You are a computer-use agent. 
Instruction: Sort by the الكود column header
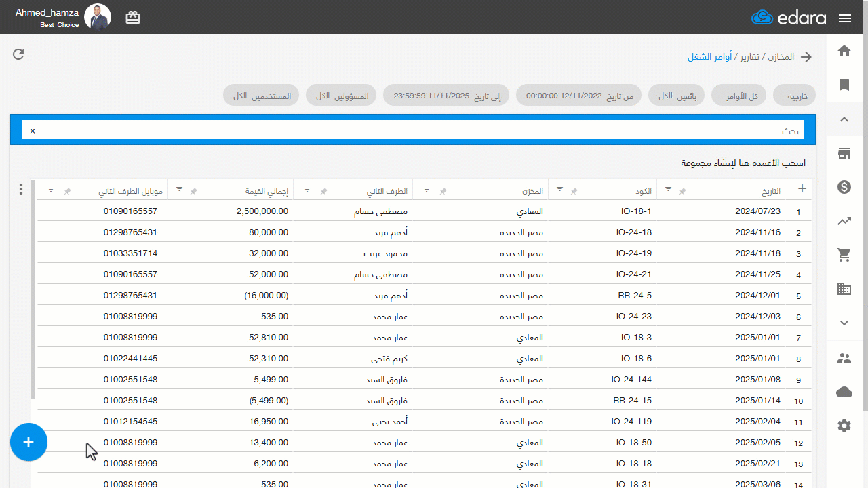click(x=643, y=192)
